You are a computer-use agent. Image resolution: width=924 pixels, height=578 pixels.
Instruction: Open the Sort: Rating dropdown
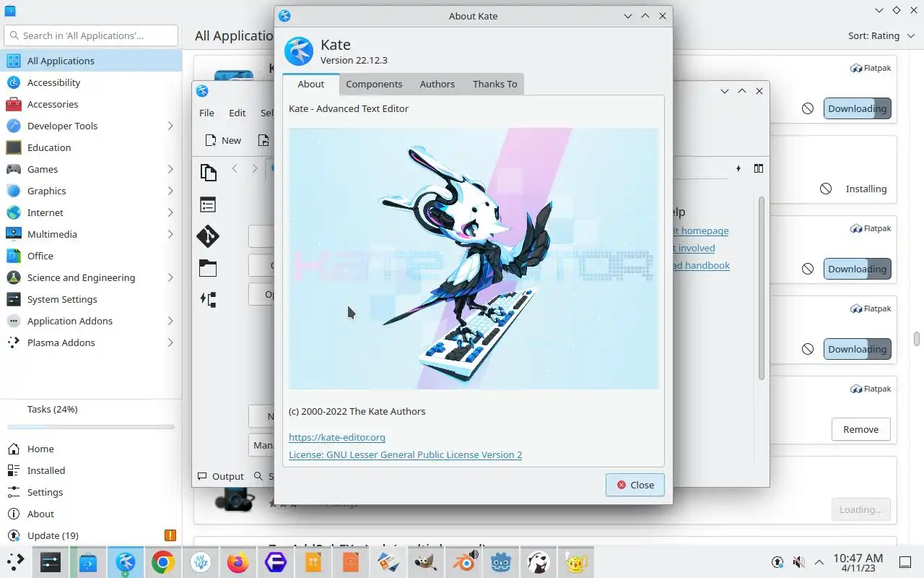tap(881, 35)
